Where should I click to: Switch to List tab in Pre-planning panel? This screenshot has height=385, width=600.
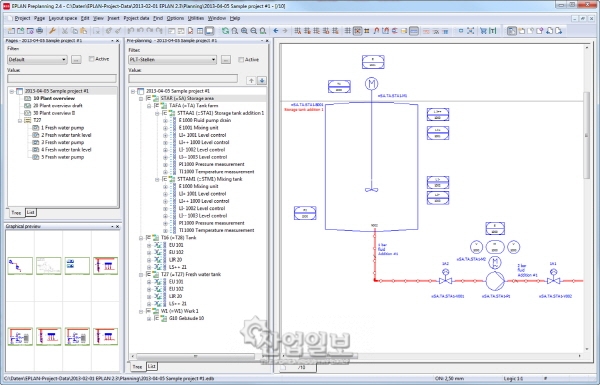point(152,366)
